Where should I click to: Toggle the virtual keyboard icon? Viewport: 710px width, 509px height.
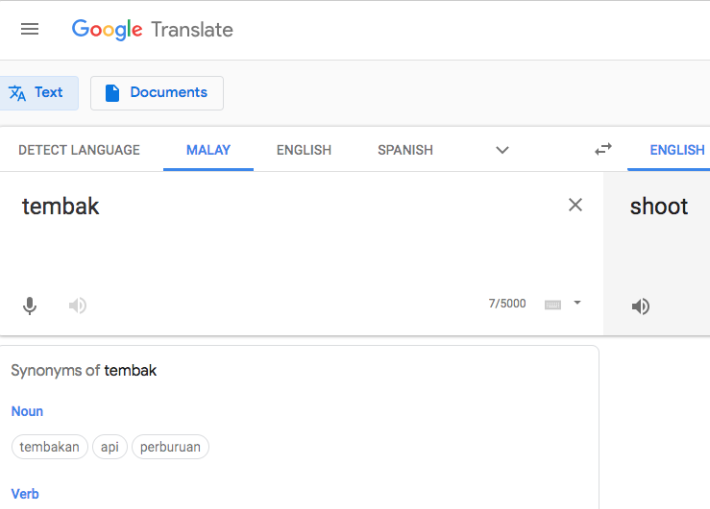pos(553,304)
